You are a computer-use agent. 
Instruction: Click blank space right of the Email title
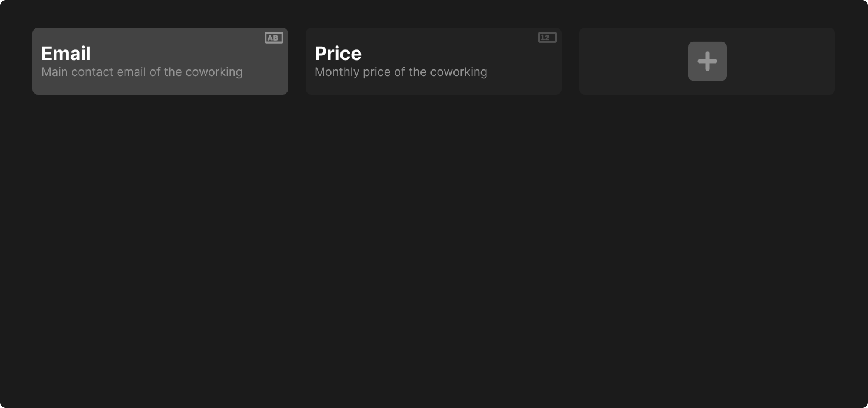click(176, 53)
